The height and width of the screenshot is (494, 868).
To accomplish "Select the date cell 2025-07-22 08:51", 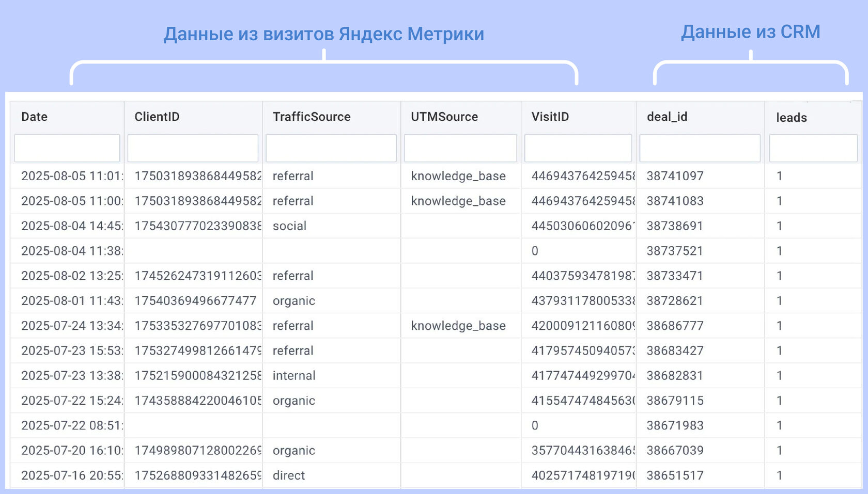I will tap(72, 425).
